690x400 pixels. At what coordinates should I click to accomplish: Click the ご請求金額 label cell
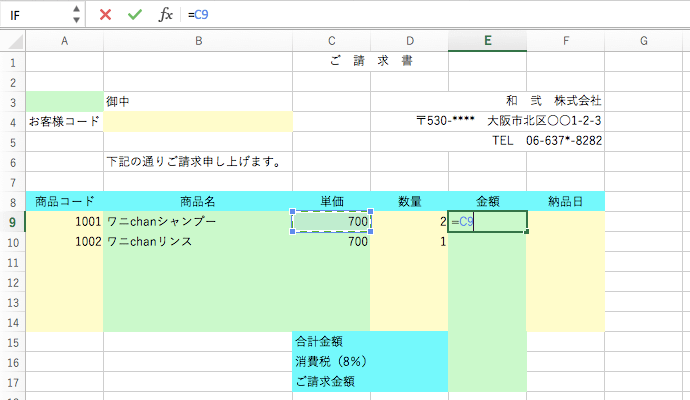click(x=370, y=382)
